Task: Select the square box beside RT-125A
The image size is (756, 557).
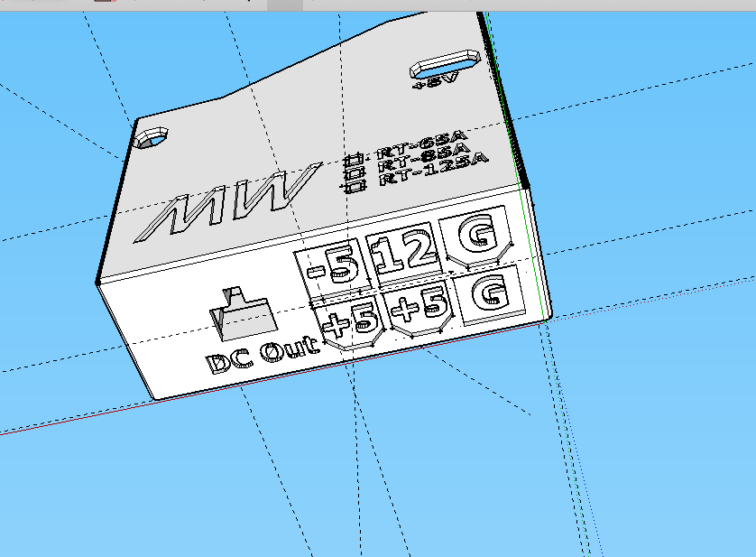Action: pyautogui.click(x=355, y=185)
